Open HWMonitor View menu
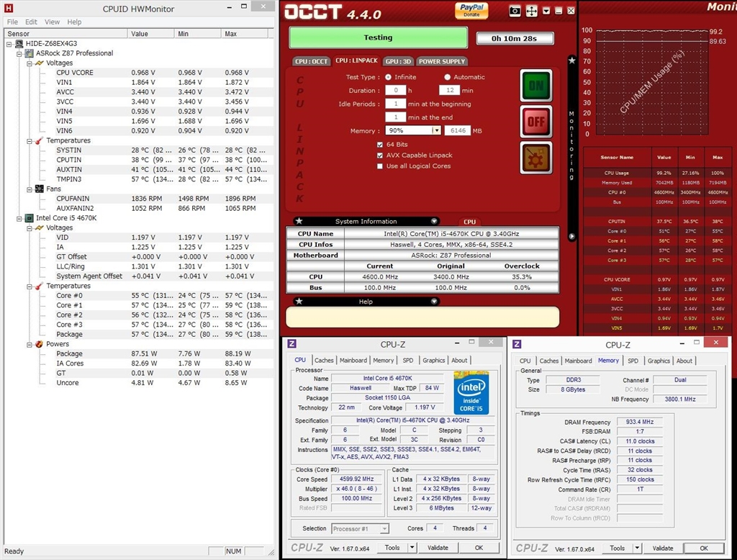The height and width of the screenshot is (560, 737). pos(52,22)
